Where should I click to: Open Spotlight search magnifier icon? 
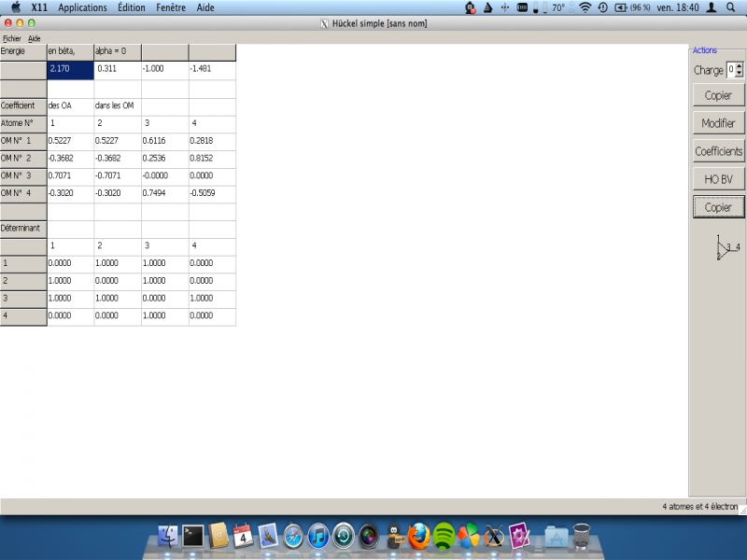[x=730, y=7]
